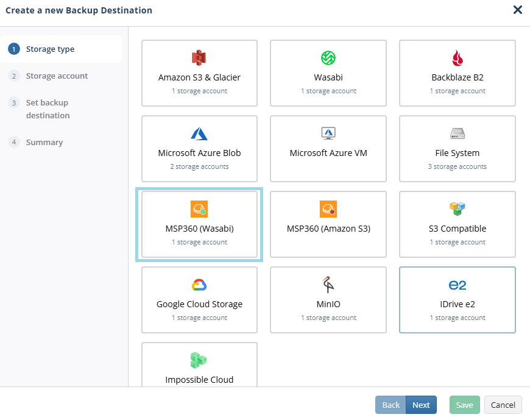Viewport: 530px width, 420px height.
Task: Pick the S3 Compatible label
Action: point(458,229)
